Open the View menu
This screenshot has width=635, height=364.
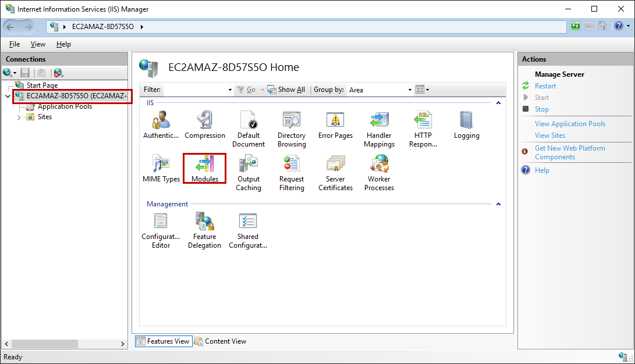click(x=38, y=44)
